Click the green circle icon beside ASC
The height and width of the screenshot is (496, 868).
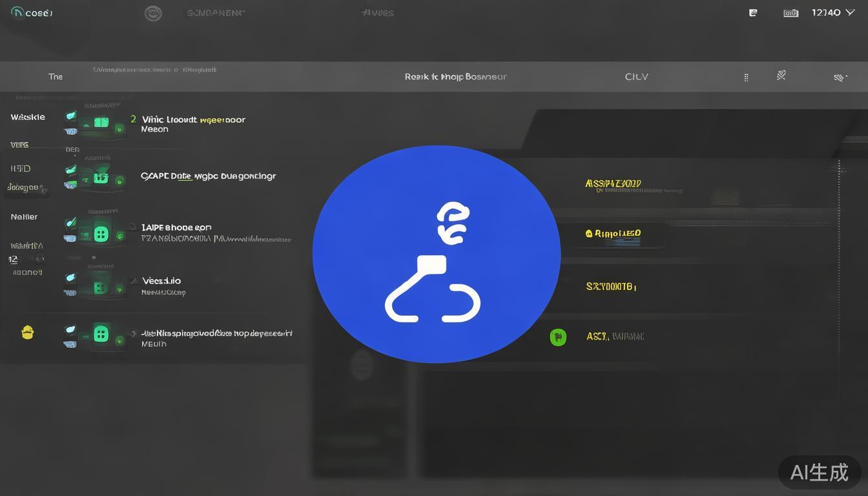(558, 336)
